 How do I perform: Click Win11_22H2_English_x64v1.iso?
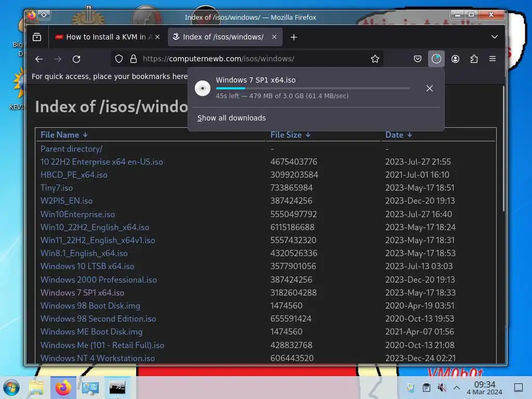click(98, 240)
